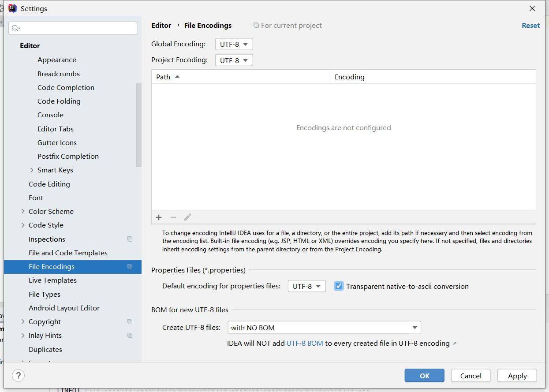Click project-level icon next to Copyright
This screenshot has height=392, width=549.
pyautogui.click(x=130, y=321)
